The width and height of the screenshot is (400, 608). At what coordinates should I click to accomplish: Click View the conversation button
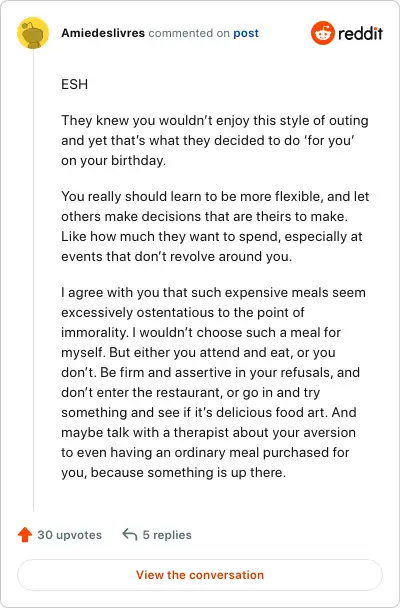click(x=200, y=575)
